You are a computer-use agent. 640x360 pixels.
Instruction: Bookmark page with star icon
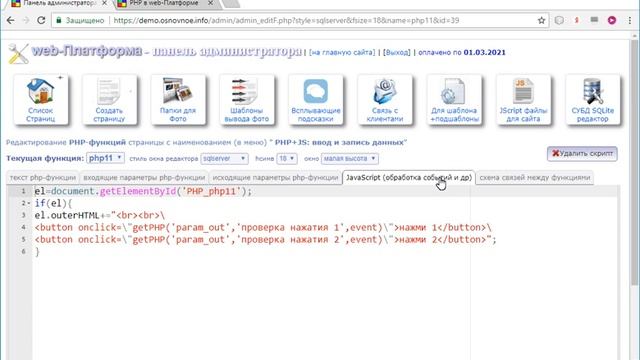[541, 20]
